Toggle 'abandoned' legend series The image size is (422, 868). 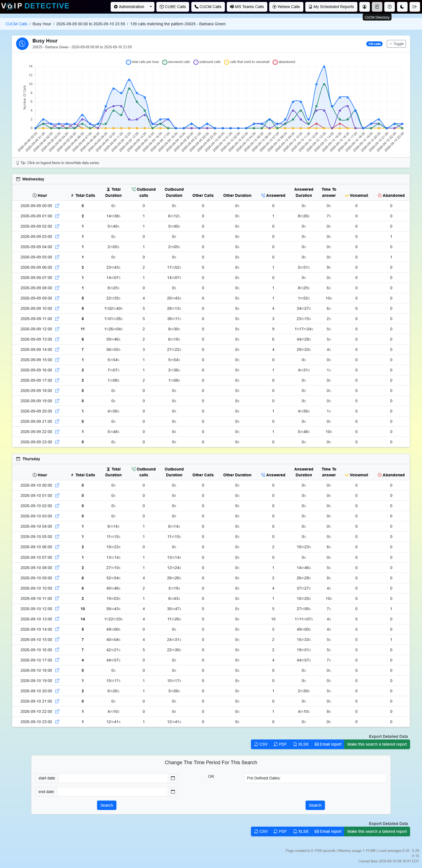pyautogui.click(x=284, y=62)
